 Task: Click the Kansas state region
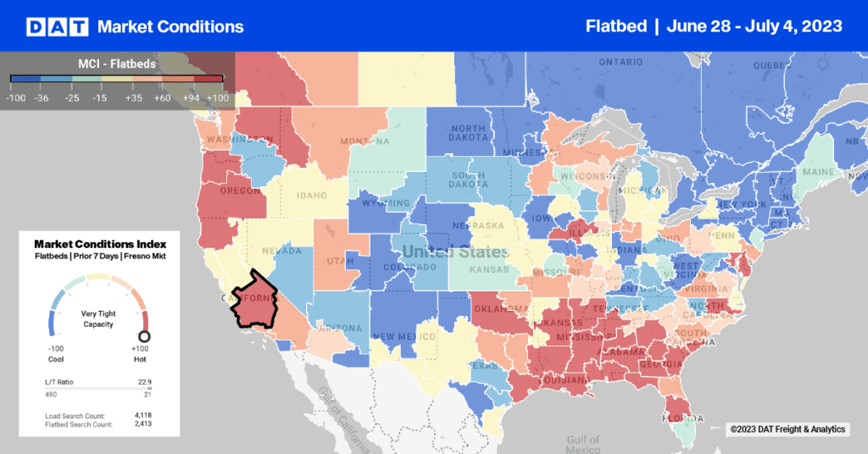488,270
